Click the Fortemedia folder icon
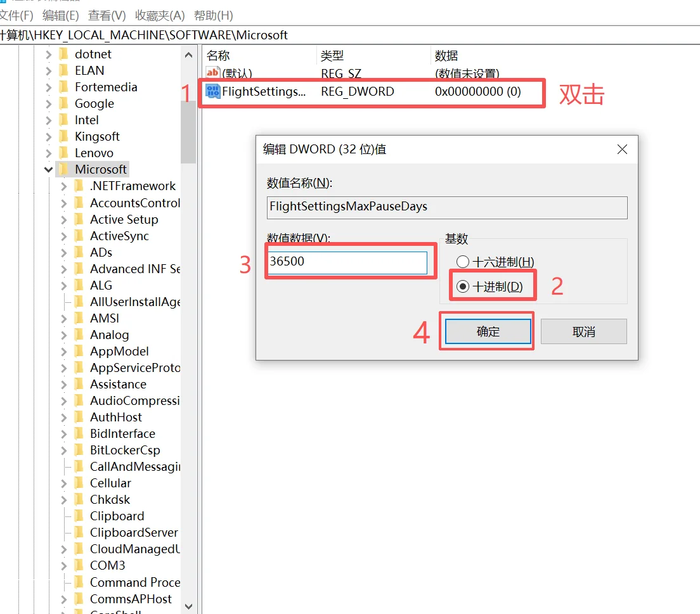 pyautogui.click(x=64, y=87)
